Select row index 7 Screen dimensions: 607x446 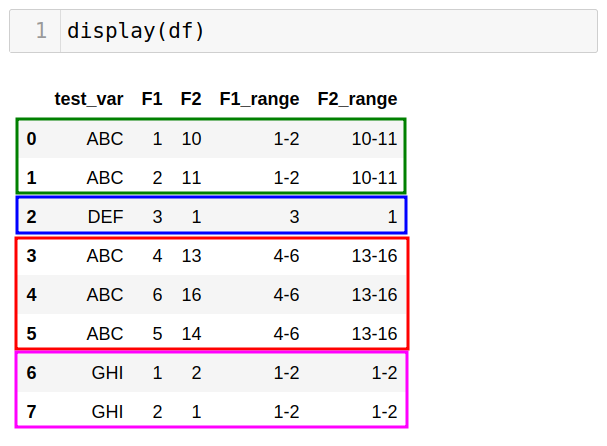click(31, 412)
